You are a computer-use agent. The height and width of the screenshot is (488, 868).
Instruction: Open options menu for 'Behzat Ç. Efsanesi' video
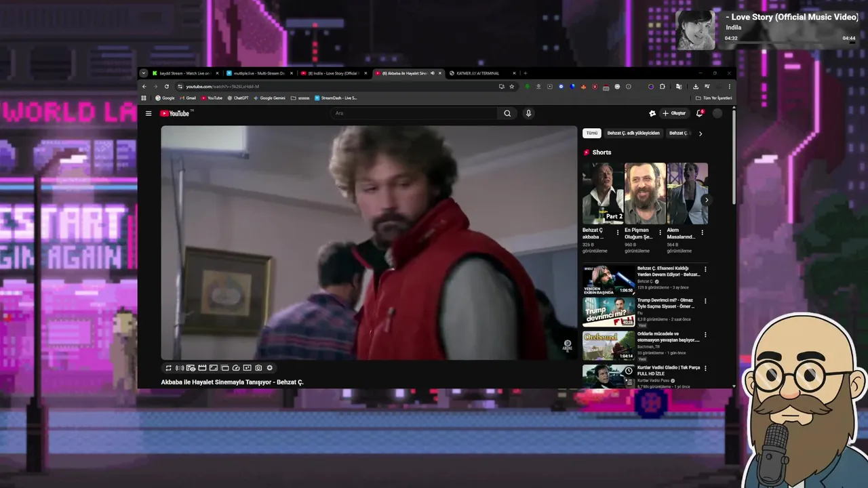coord(705,269)
